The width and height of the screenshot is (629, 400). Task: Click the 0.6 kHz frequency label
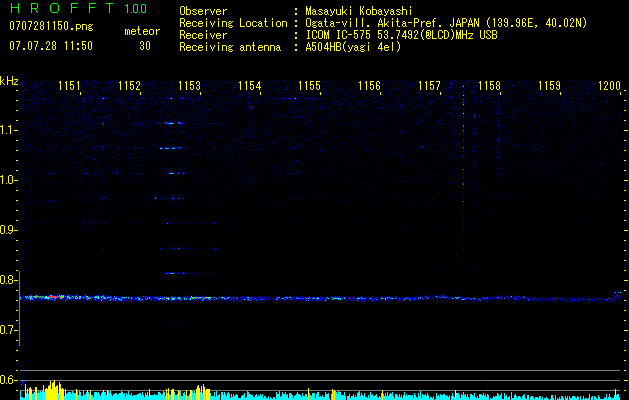click(8, 380)
